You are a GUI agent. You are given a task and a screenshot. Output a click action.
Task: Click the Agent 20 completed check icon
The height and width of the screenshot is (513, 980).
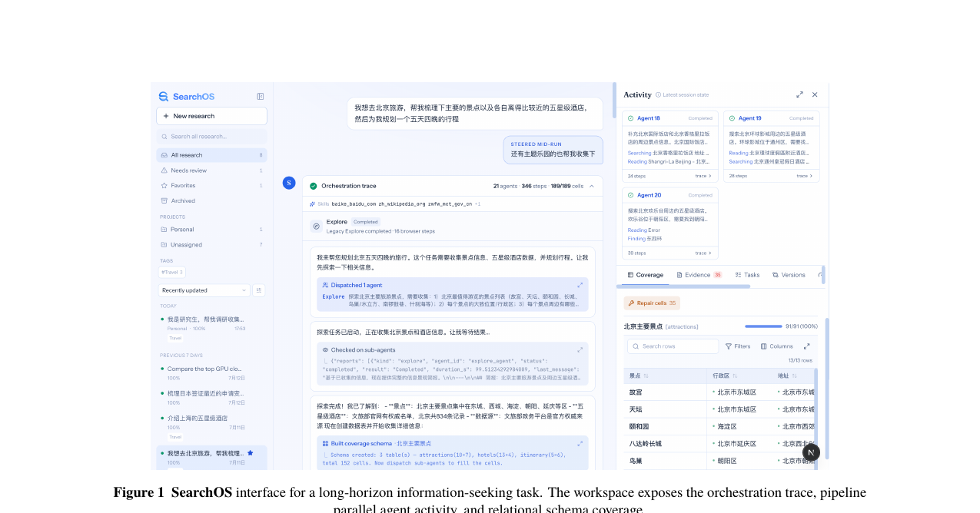(x=631, y=195)
